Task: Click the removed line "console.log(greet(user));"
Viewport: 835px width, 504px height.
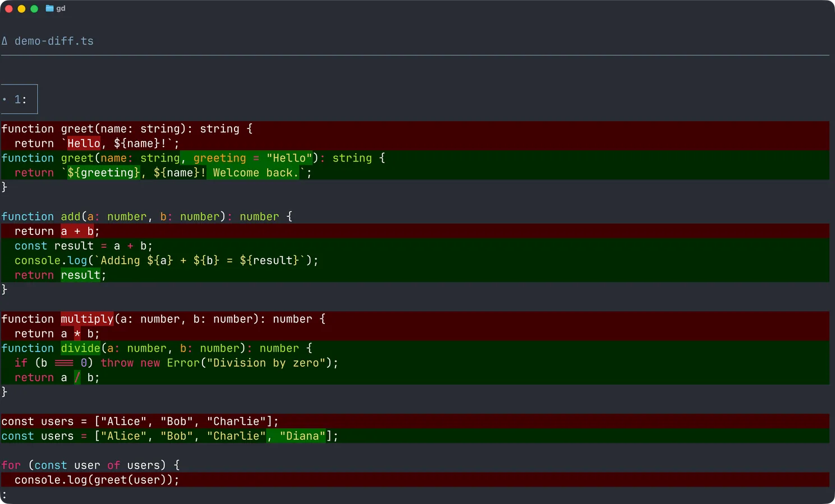Action: 415,479
